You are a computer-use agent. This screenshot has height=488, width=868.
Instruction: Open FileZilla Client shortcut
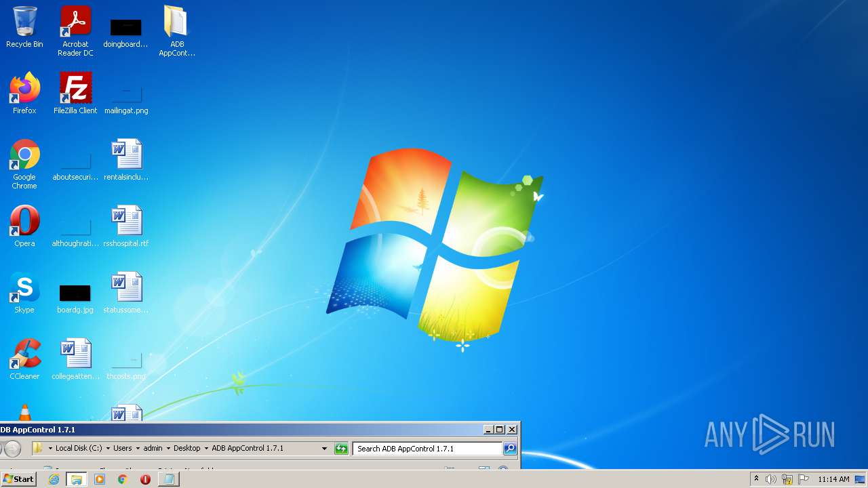(75, 94)
